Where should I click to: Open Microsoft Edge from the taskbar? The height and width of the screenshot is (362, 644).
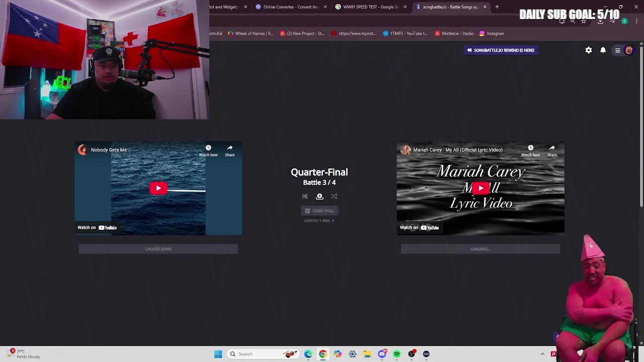[308, 354]
